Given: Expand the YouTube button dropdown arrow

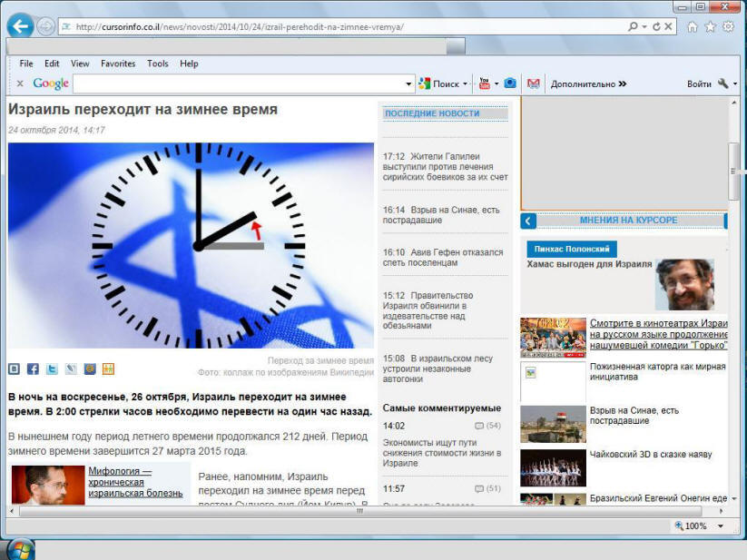Looking at the screenshot, I should pyautogui.click(x=496, y=84).
